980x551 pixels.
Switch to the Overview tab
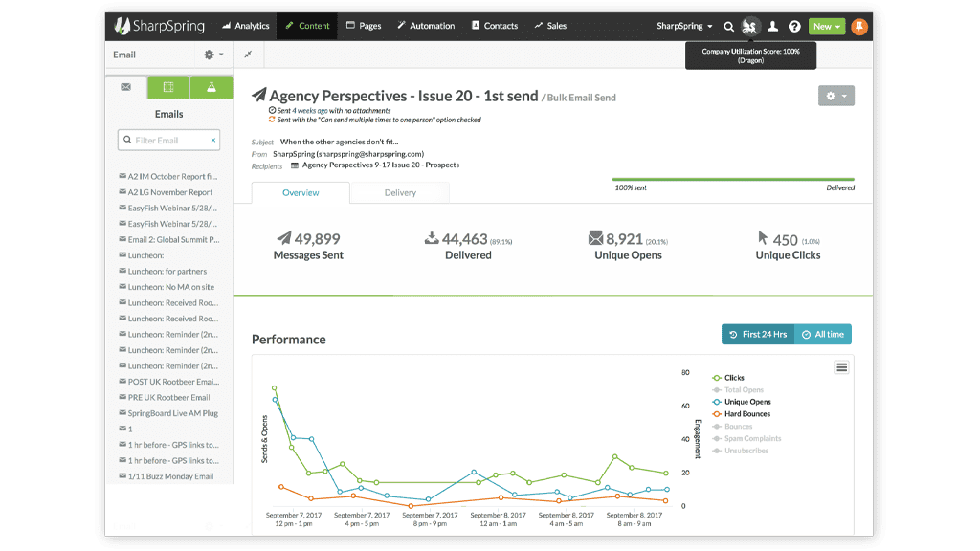point(301,192)
